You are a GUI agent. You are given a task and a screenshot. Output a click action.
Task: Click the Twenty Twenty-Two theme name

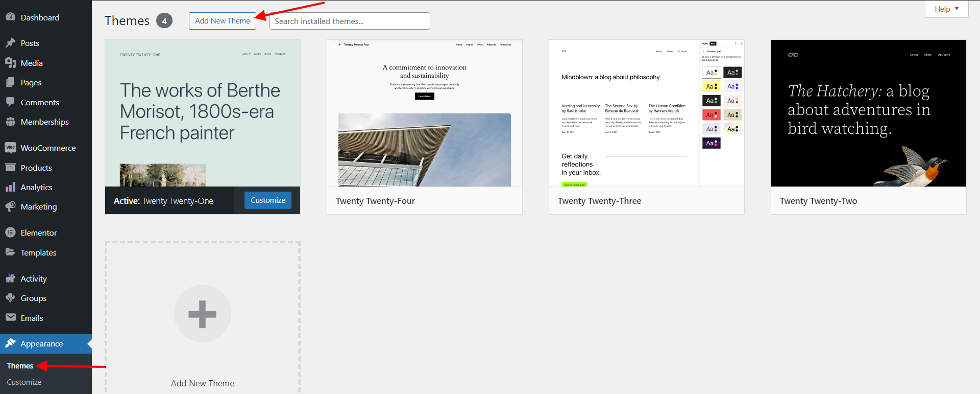pos(818,201)
